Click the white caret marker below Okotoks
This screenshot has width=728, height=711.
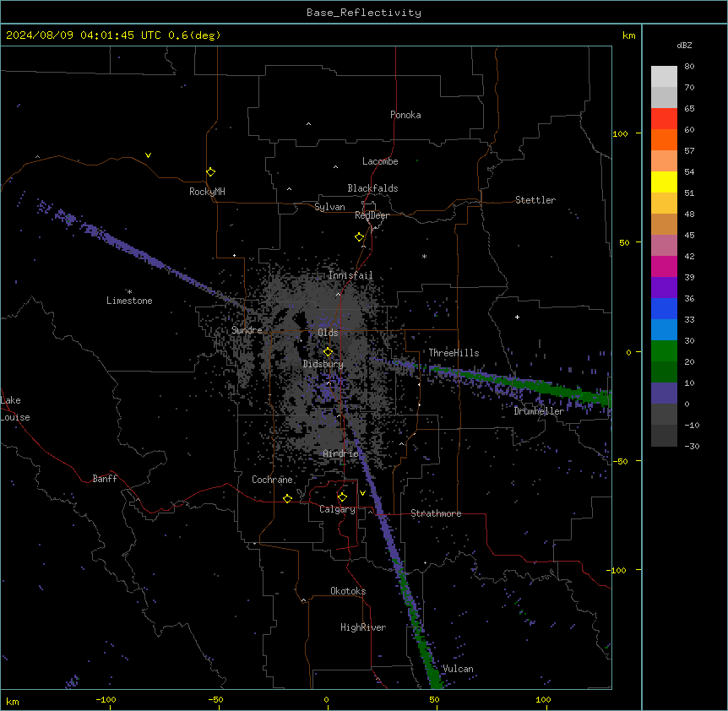pyautogui.click(x=303, y=600)
